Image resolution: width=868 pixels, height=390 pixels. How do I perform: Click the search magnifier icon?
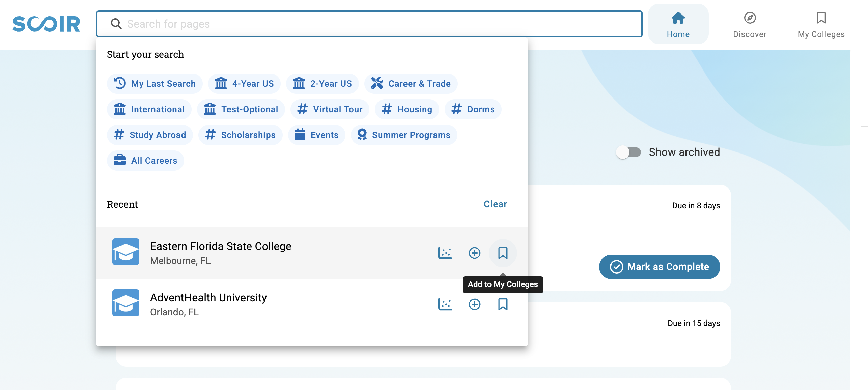(x=116, y=24)
